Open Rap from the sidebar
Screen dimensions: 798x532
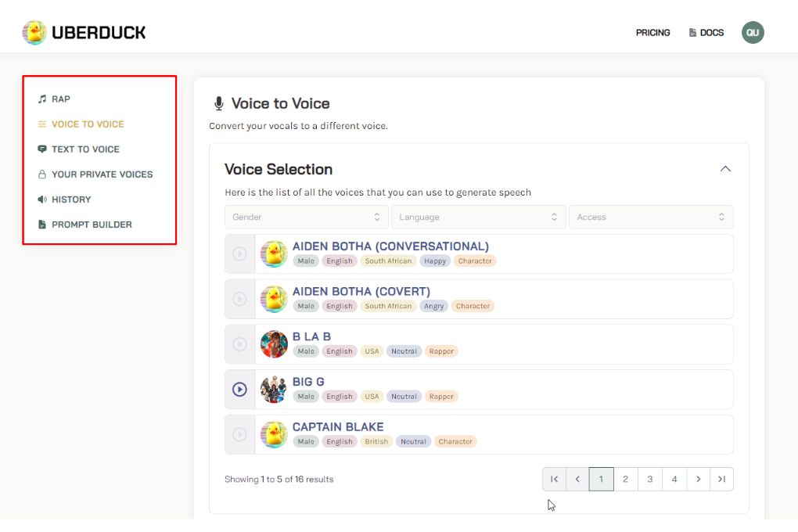pos(60,99)
